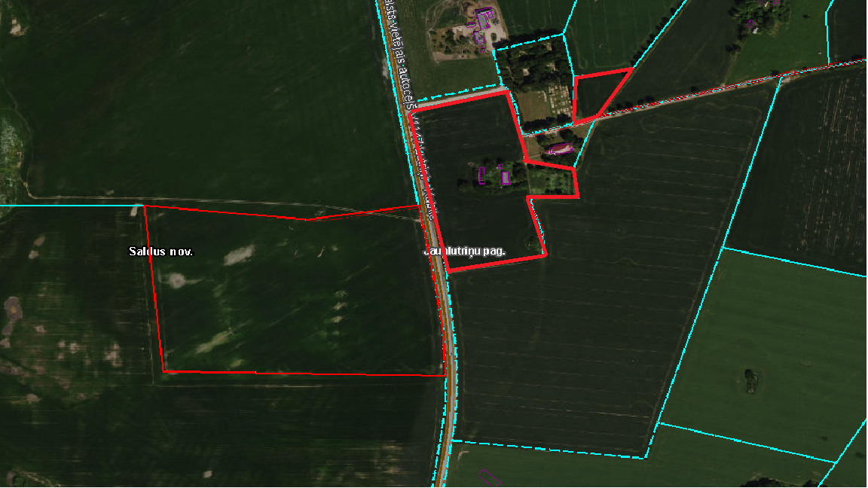Click the 'Jaunlutriņu pag.' parish label
Image resolution: width=868 pixels, height=488 pixels.
[x=465, y=251]
